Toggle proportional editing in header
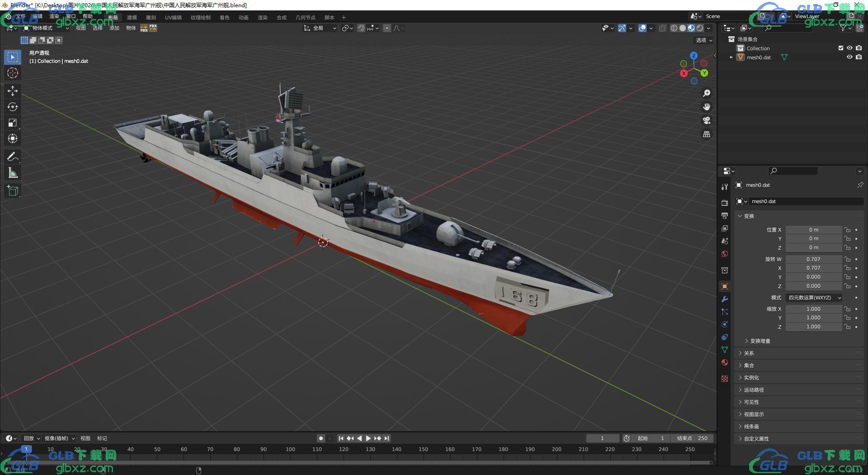The height and width of the screenshot is (475, 868). 387,28
